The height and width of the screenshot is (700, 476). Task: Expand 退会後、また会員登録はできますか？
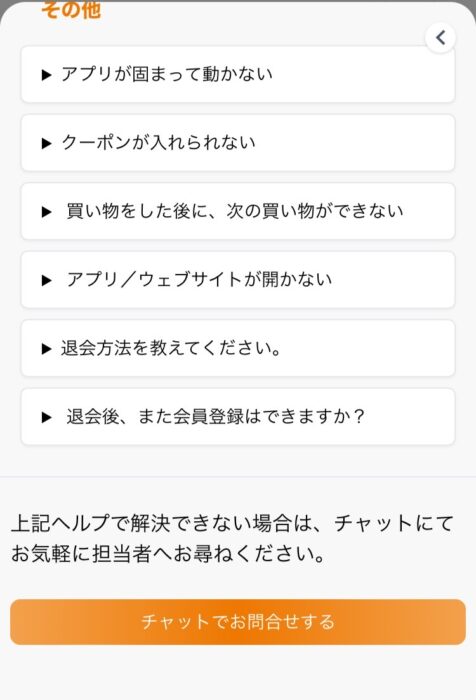238,417
